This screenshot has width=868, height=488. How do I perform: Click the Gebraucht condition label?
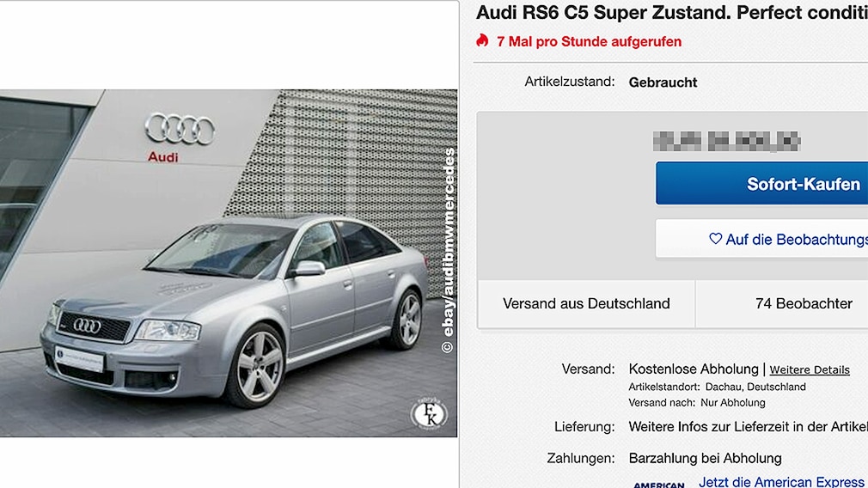pos(663,82)
